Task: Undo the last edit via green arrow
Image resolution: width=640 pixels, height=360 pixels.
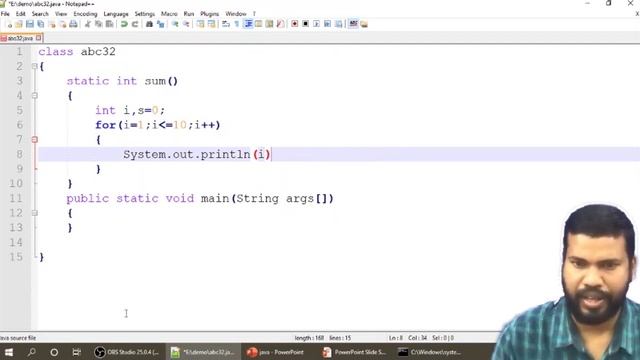Action: (124, 24)
